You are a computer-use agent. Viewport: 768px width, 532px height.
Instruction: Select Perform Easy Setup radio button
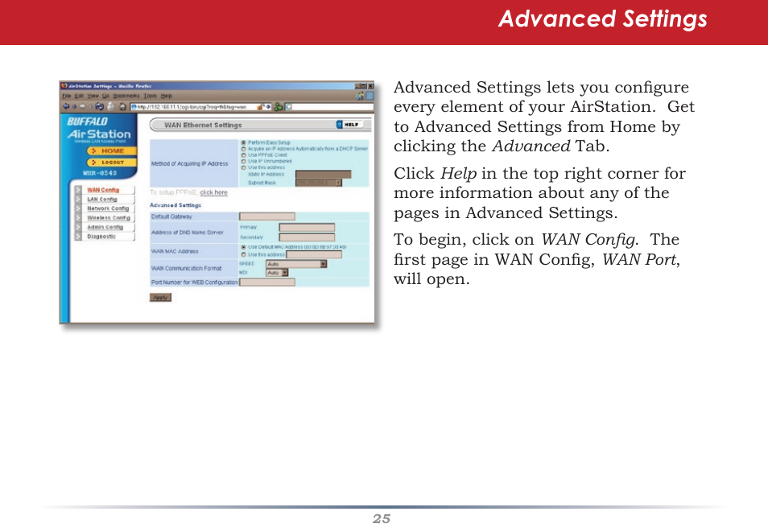pos(243,142)
